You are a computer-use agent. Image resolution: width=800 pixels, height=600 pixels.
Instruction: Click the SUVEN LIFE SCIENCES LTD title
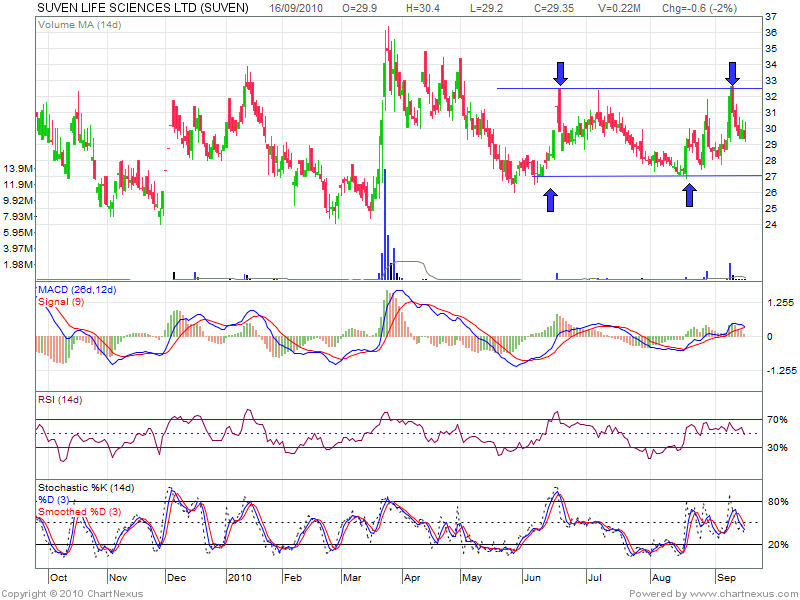coord(142,8)
